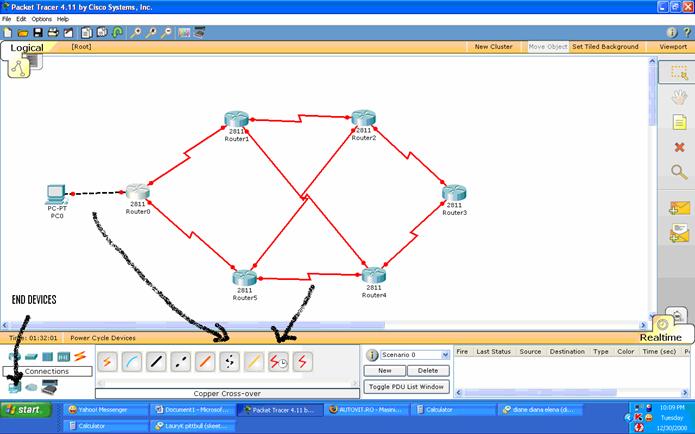This screenshot has width=695, height=434.
Task: Open the Options menu
Action: tap(41, 19)
